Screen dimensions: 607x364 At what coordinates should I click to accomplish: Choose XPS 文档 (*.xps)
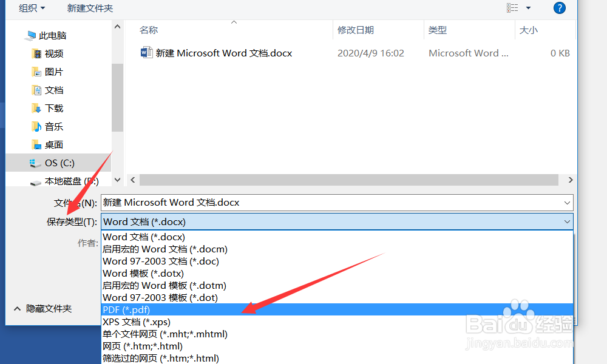(337, 322)
